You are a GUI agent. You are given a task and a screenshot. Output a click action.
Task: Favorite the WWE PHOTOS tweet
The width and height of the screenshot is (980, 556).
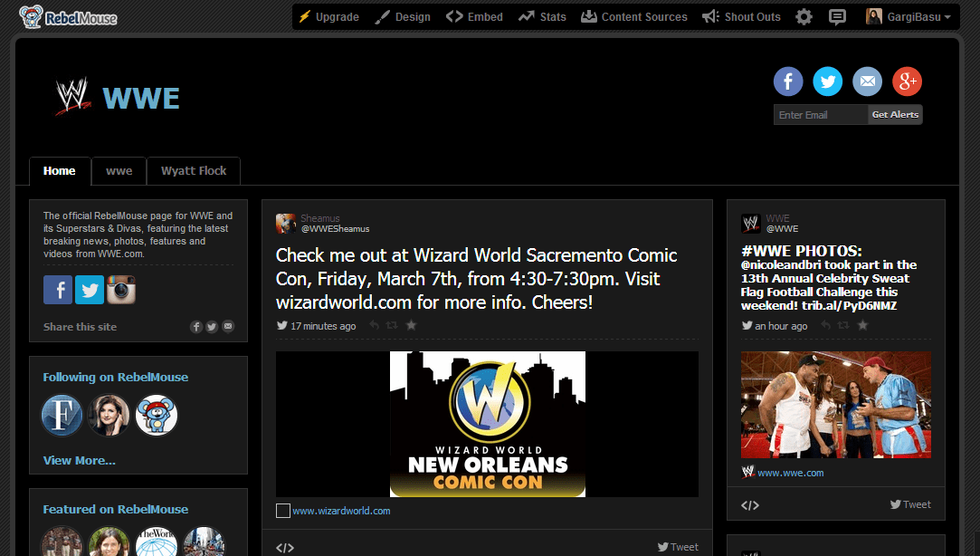click(x=863, y=325)
